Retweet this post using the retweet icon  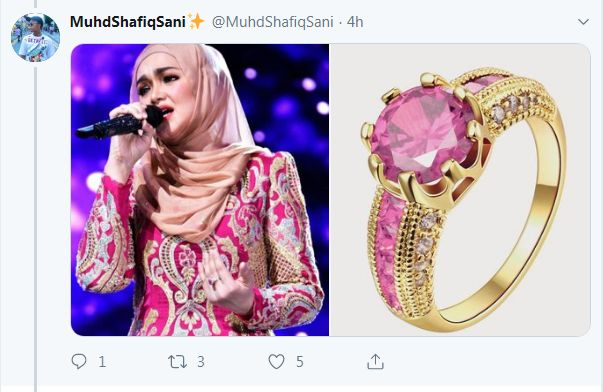coord(177,362)
